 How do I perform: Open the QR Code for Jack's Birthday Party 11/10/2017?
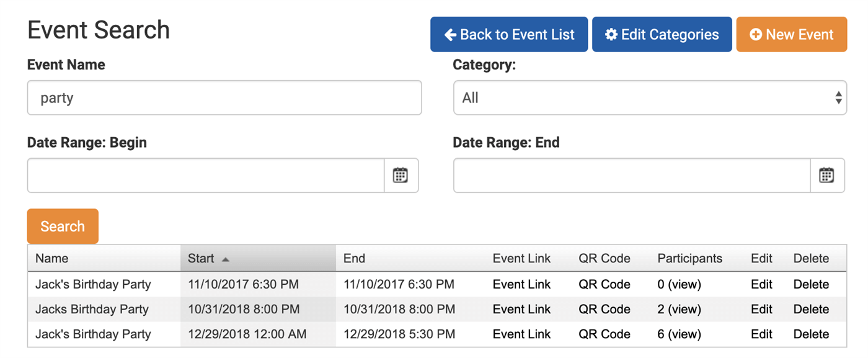(x=604, y=284)
